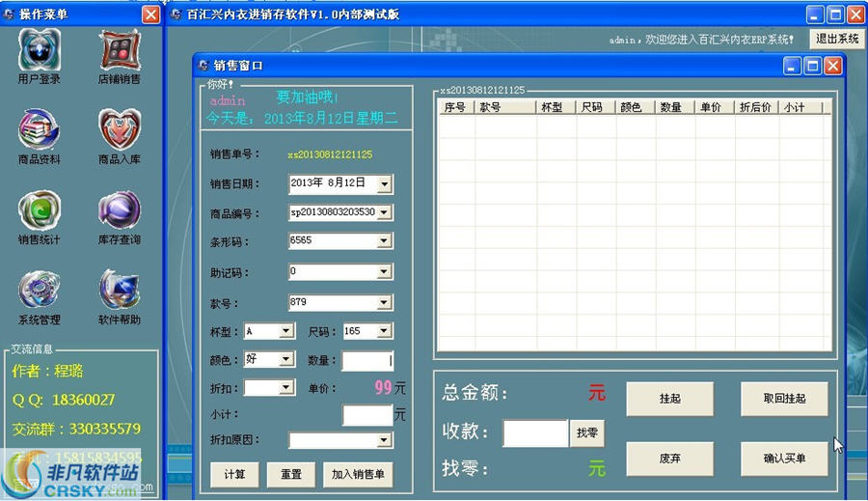The width and height of the screenshot is (868, 501).
Task: Open the 用户登录 user login icon
Action: click(x=40, y=51)
